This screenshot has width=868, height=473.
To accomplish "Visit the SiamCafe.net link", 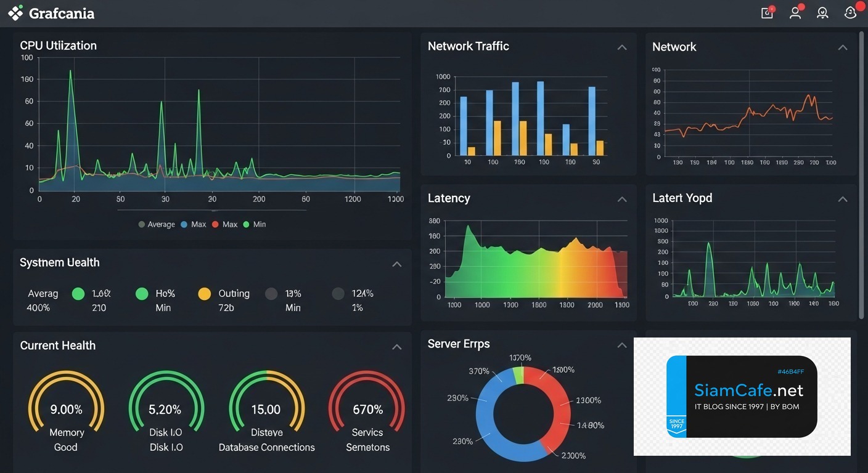I will (x=748, y=390).
